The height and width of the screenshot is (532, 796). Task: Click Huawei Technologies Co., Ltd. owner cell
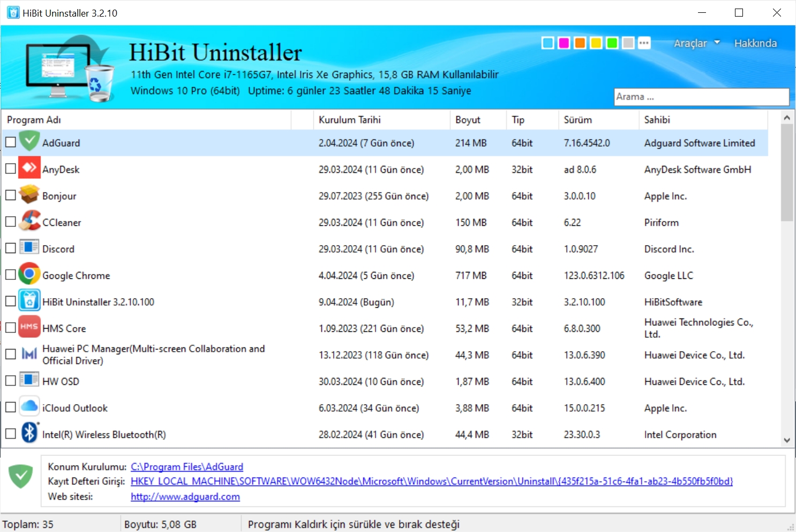(699, 328)
